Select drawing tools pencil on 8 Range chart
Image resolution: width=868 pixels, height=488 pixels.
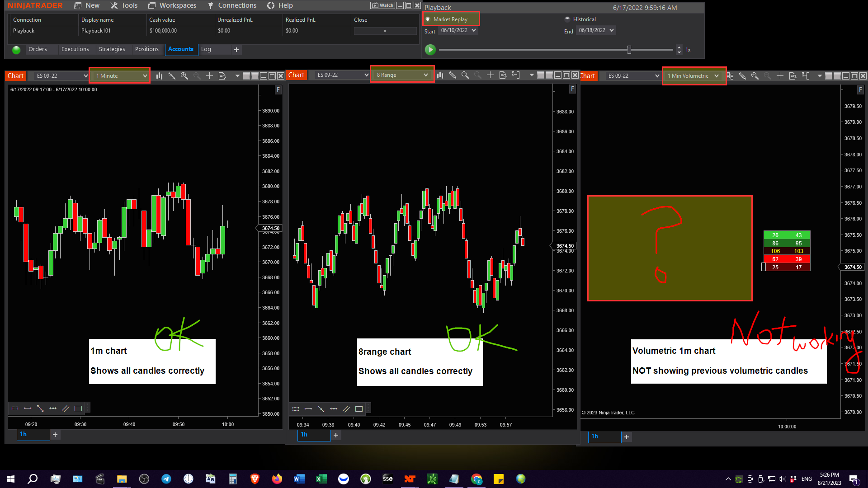452,75
